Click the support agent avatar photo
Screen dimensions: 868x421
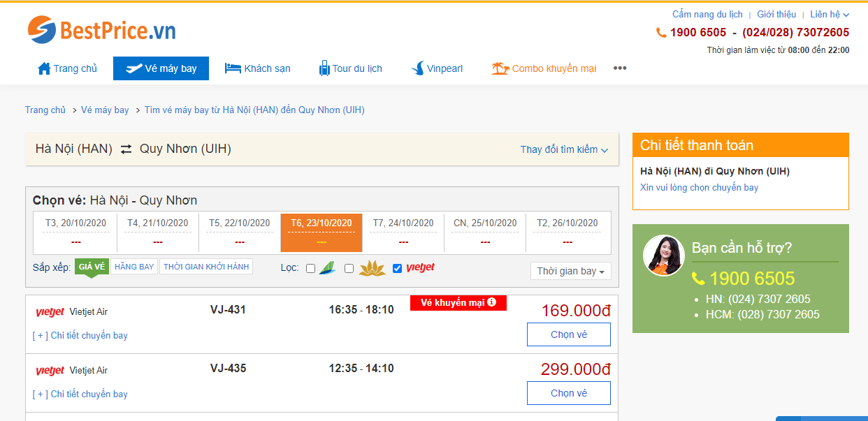(663, 256)
